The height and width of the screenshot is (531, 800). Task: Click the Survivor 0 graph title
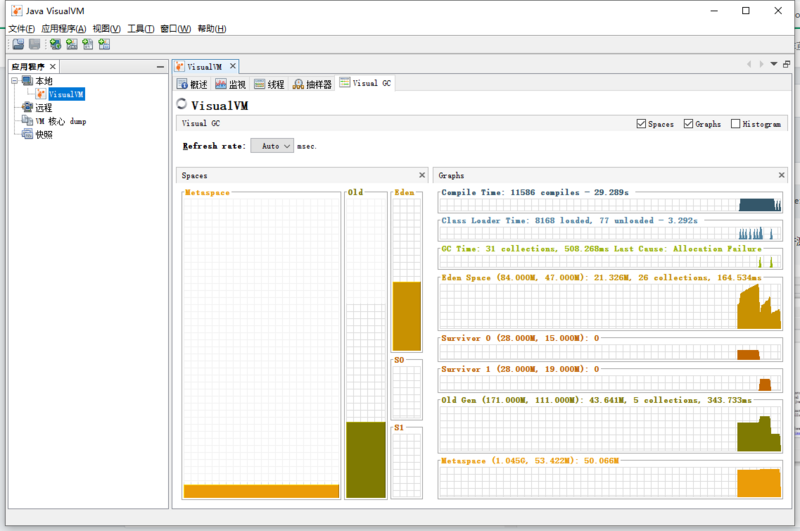520,338
